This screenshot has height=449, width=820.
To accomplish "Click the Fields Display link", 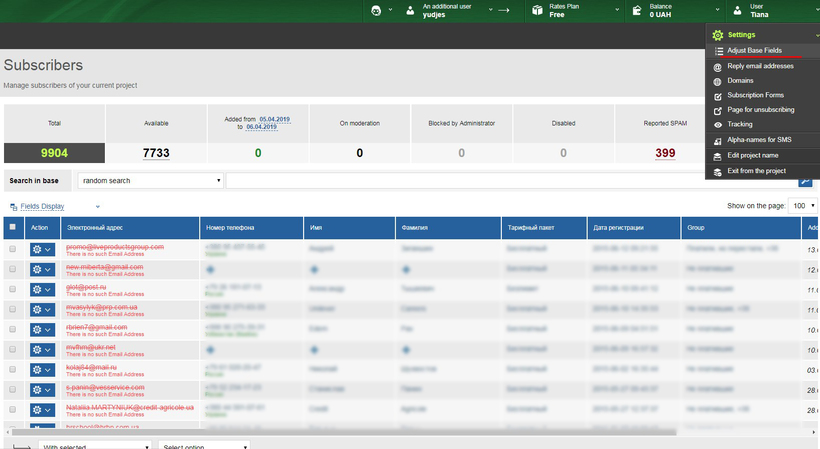I will (42, 206).
